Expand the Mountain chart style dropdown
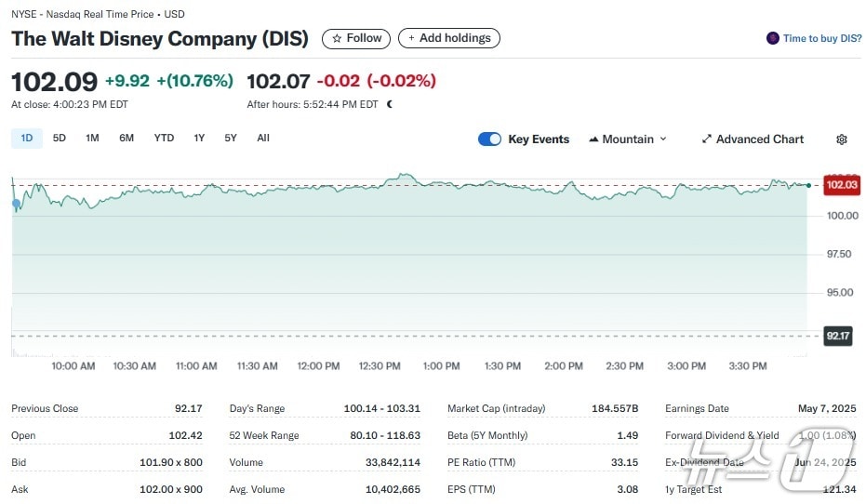This screenshot has height=504, width=866. [x=663, y=139]
